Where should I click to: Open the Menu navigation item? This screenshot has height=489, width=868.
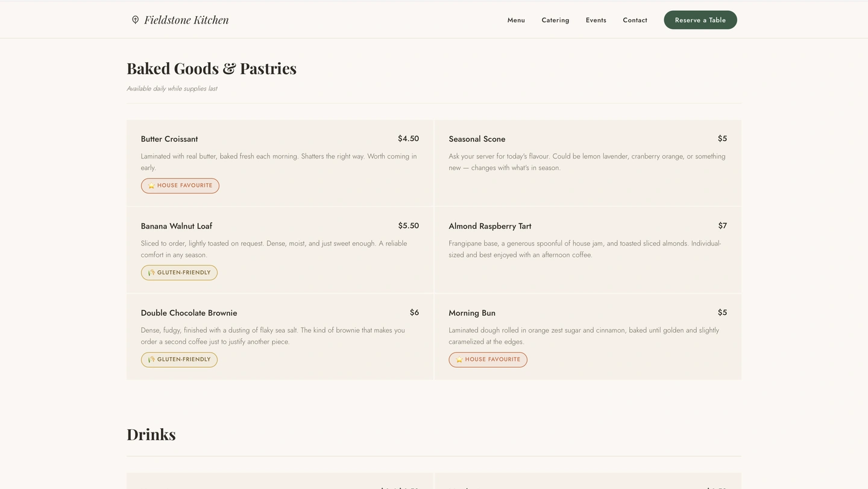point(516,20)
